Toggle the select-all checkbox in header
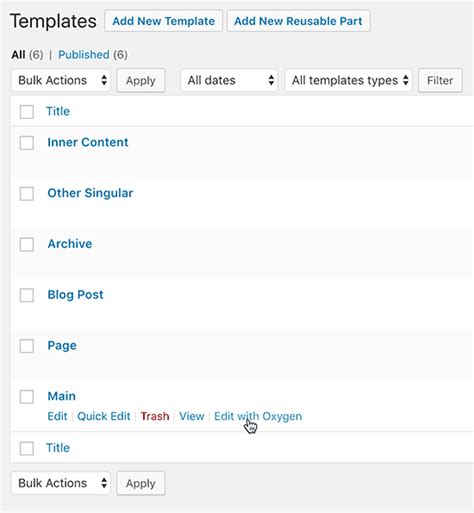This screenshot has height=513, width=474. [x=27, y=112]
